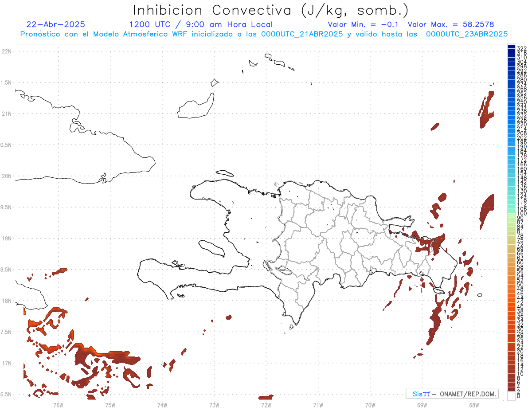532x411 pixels.
Task: Click the "17N" latitude label
Action: [6, 364]
